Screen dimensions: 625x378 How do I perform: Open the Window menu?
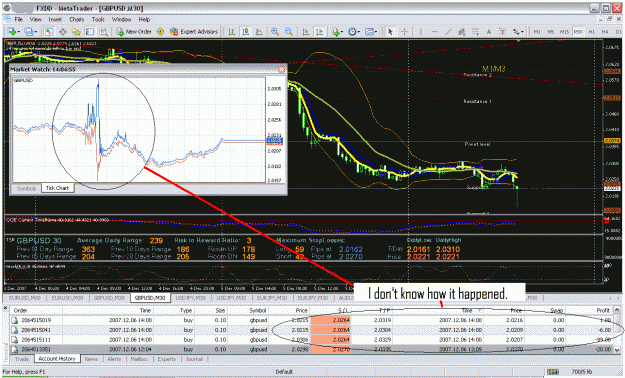[x=121, y=19]
